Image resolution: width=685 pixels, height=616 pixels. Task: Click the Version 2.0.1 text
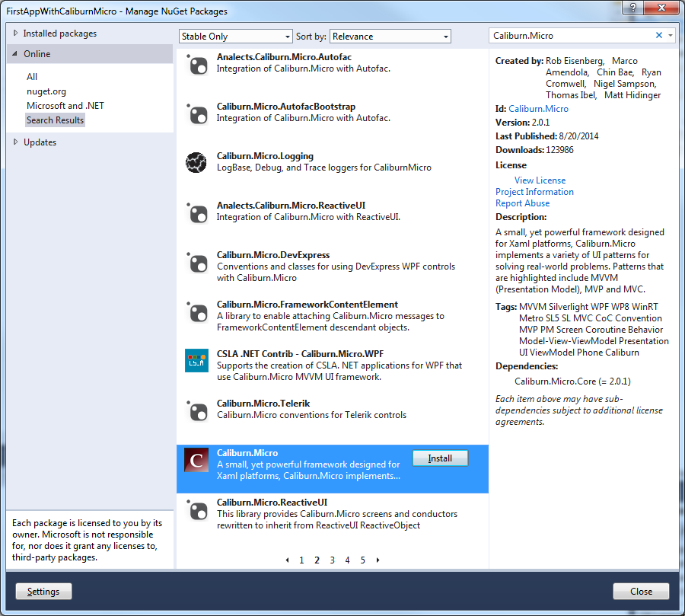[x=522, y=123]
